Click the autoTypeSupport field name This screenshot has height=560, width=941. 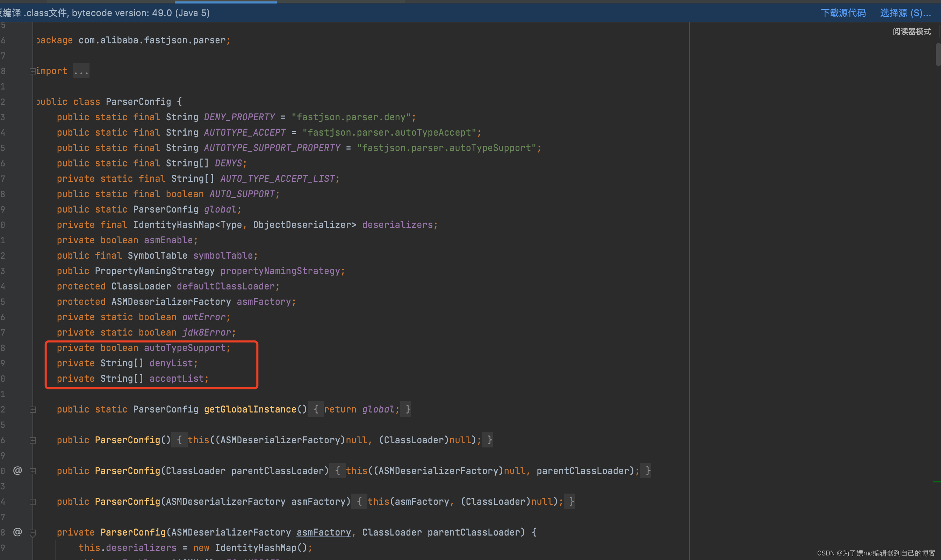pyautogui.click(x=185, y=348)
